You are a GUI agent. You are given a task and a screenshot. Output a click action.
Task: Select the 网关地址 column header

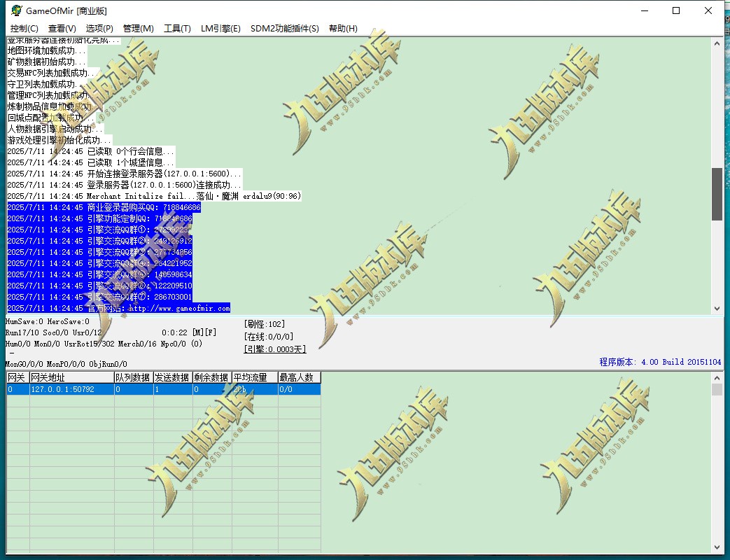tap(72, 377)
